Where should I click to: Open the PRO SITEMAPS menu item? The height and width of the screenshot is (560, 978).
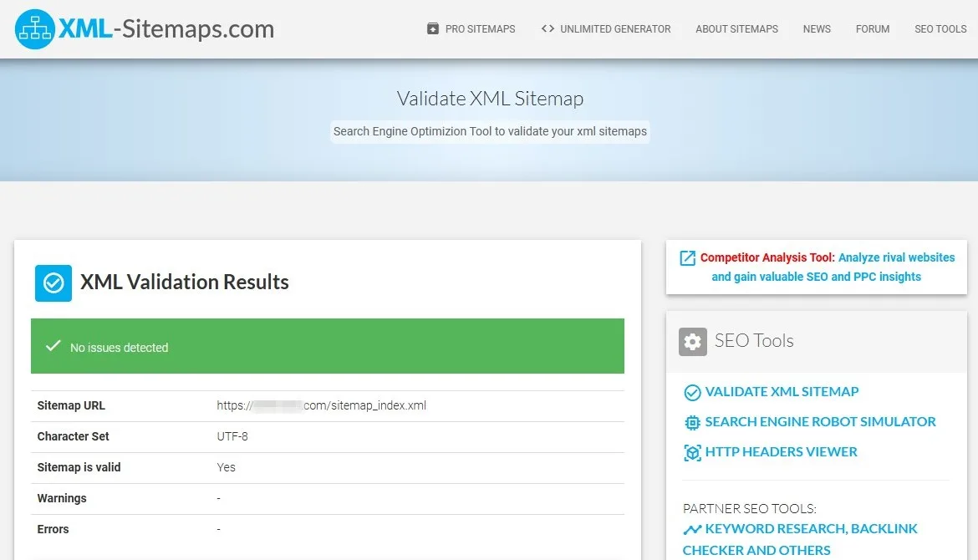tap(480, 28)
